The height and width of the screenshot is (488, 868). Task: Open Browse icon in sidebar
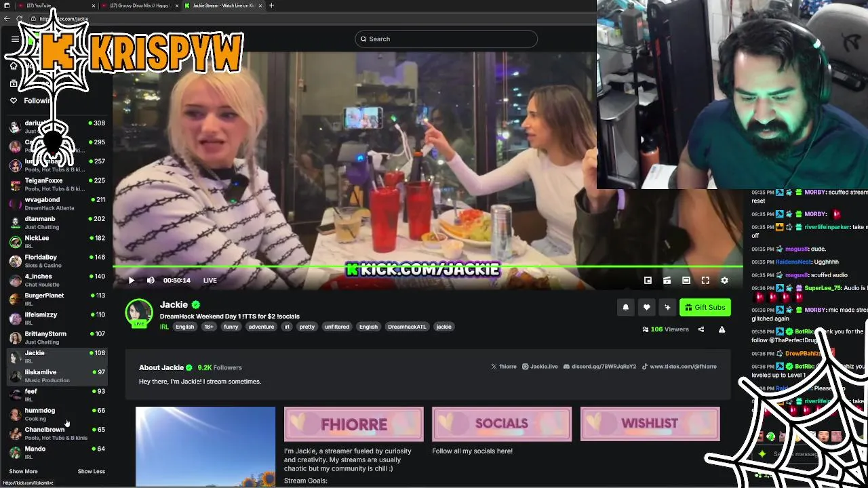(14, 83)
